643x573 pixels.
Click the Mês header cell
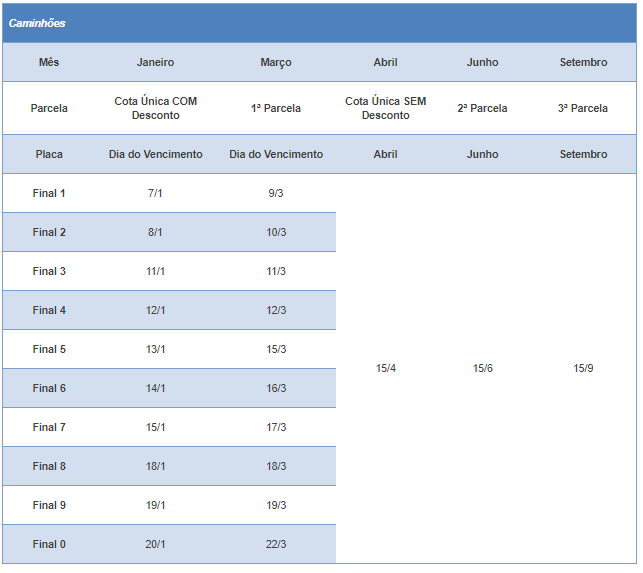(x=49, y=62)
